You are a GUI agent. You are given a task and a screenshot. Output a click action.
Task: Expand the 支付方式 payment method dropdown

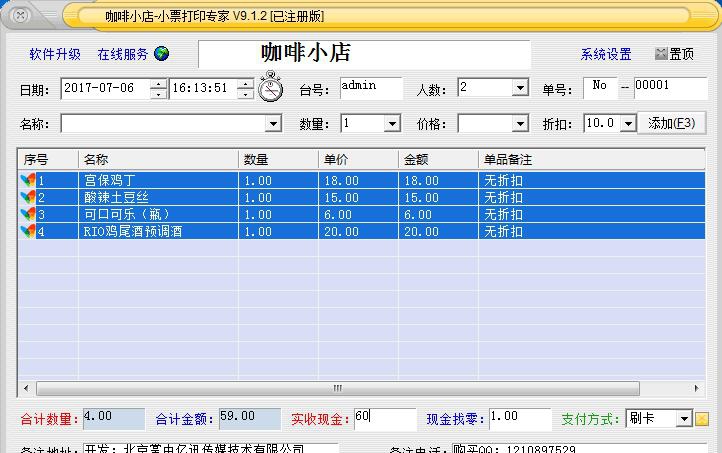pos(684,419)
